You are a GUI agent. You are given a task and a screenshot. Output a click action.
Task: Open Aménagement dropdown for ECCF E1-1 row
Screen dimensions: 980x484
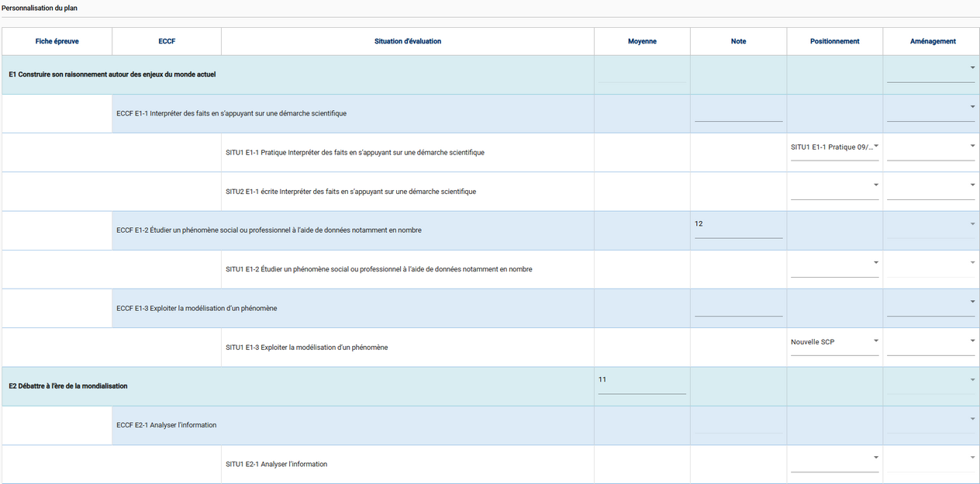coord(930,109)
